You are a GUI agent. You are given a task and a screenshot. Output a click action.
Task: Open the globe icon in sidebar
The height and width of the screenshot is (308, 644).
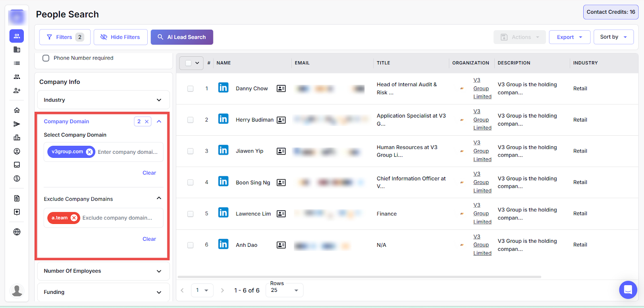click(17, 232)
